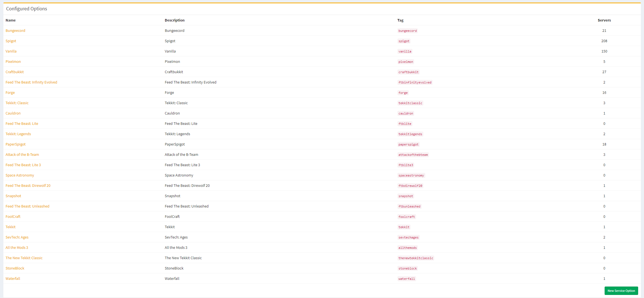Open Feed The Beast: Direwolf 20
Viewport: 644px width, 298px height.
pos(28,186)
